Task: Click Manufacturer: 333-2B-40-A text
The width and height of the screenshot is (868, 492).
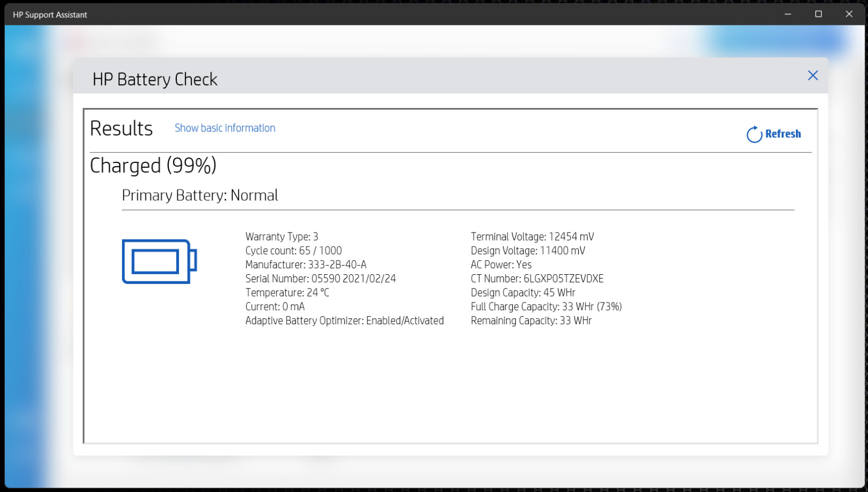Action: [x=306, y=265]
